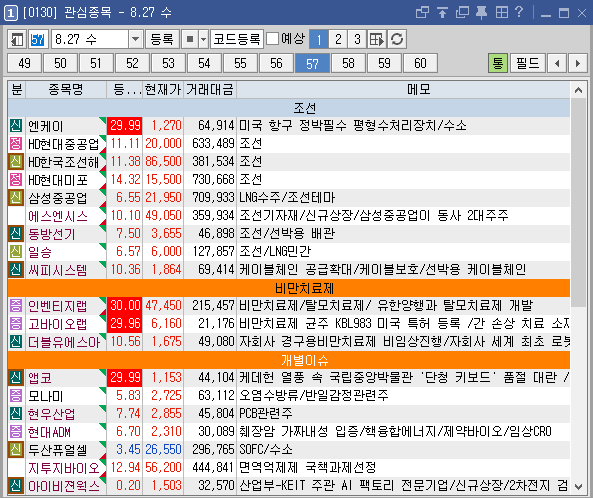Click the 신 badge icon for 현우산업

click(16, 413)
